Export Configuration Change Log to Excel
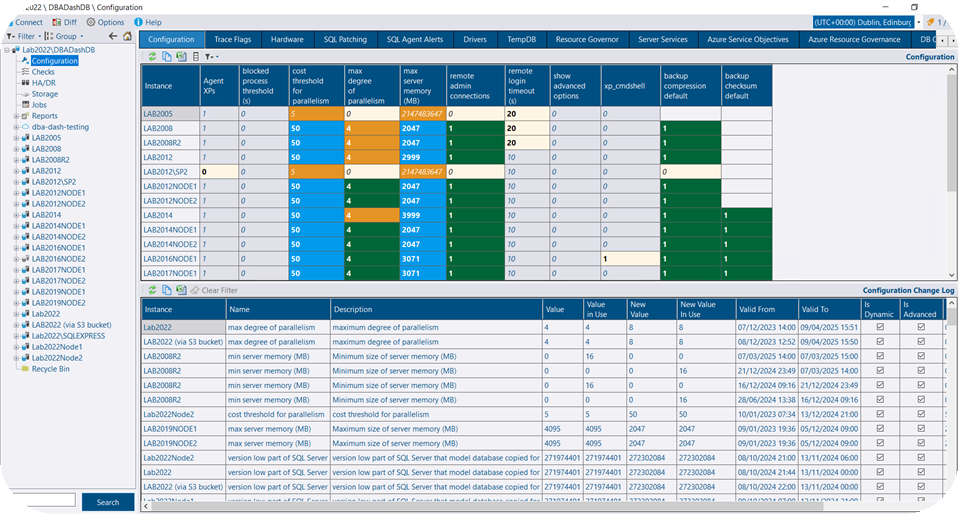Image resolution: width=960 pixels, height=515 pixels. pyautogui.click(x=181, y=290)
